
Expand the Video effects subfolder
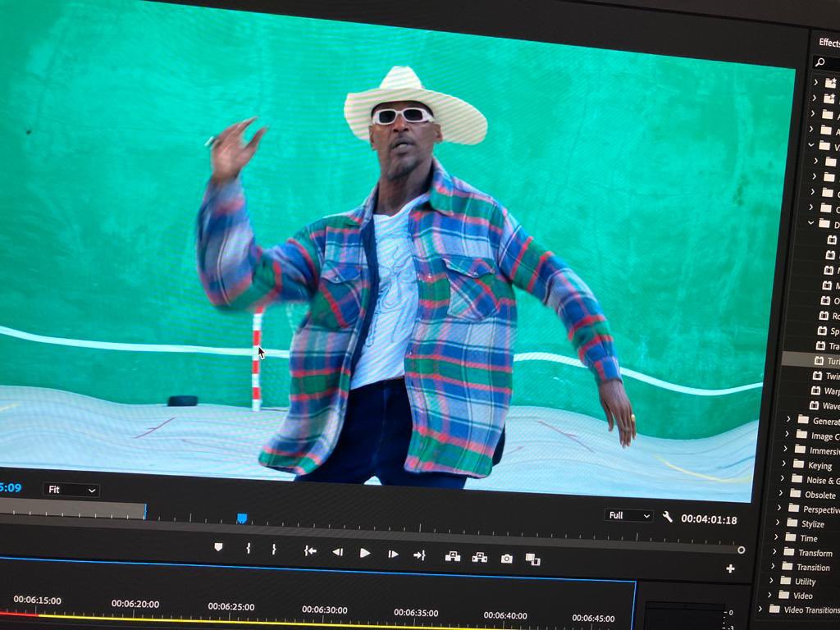[x=769, y=594]
